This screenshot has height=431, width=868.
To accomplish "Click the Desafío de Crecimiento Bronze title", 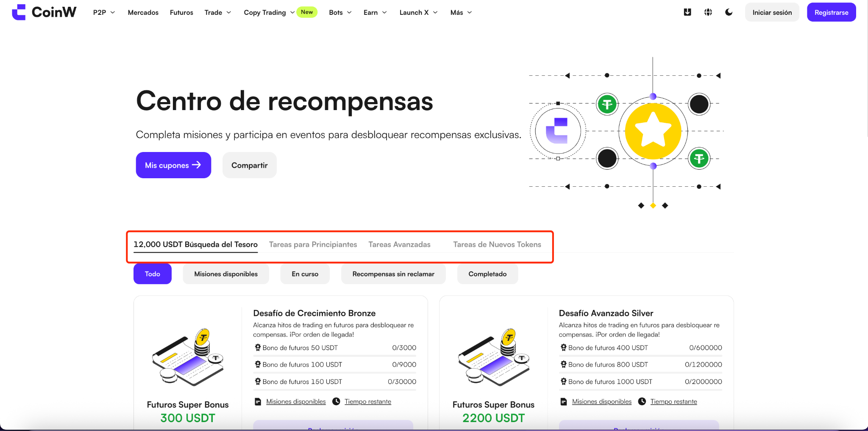I will pos(314,313).
